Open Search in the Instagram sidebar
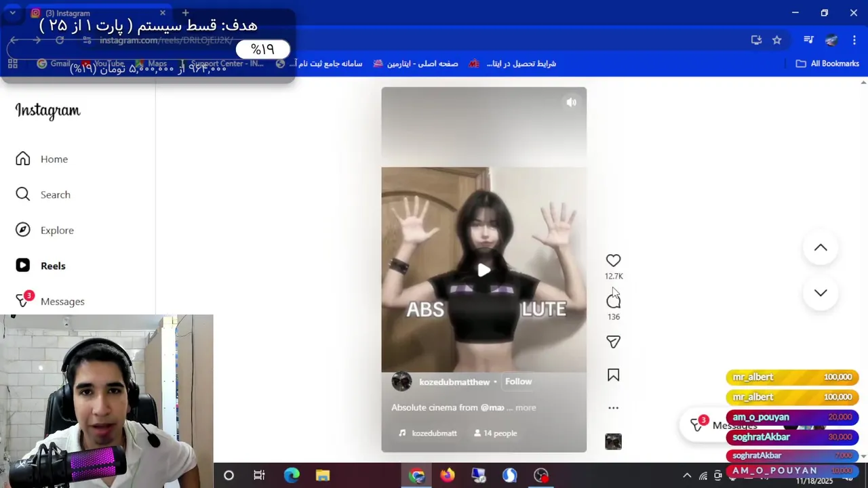This screenshot has height=488, width=868. pyautogui.click(x=43, y=195)
